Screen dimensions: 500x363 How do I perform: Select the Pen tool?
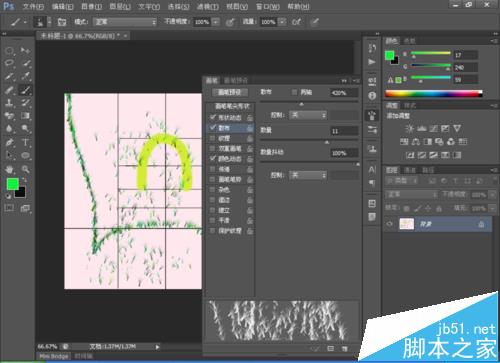(x=9, y=143)
